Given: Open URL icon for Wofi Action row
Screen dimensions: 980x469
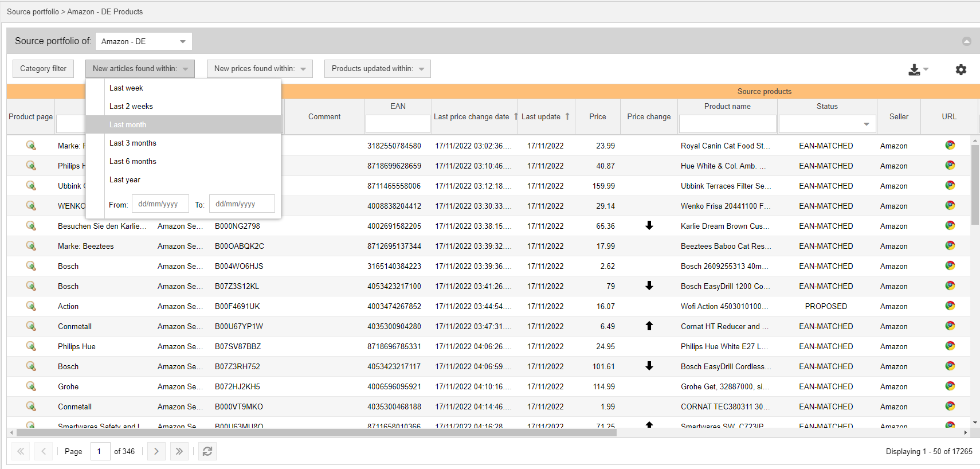Looking at the screenshot, I should coord(950,306).
